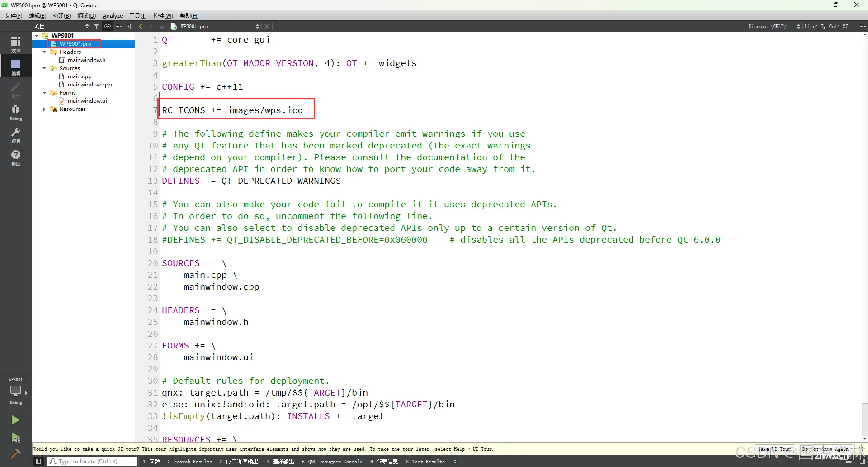
Task: Click the RC_ICONS line in the editor
Action: 232,110
